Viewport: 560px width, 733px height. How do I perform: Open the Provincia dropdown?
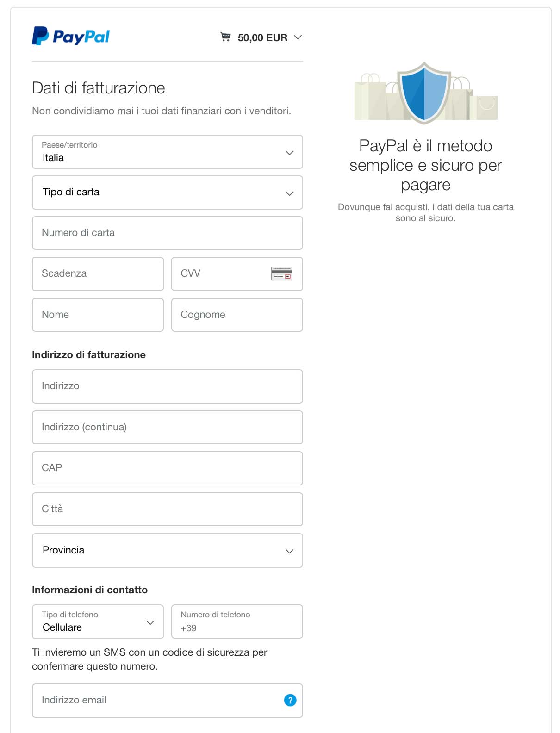tap(167, 550)
